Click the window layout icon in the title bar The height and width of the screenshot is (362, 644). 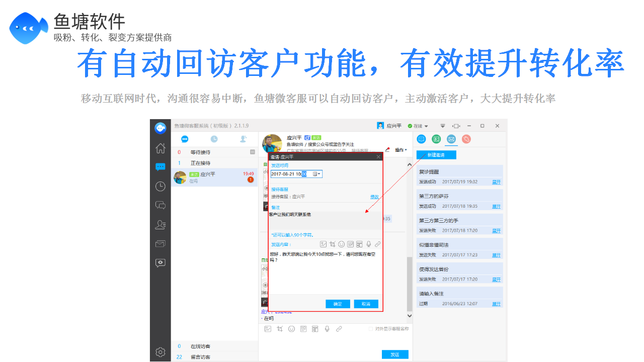[456, 126]
